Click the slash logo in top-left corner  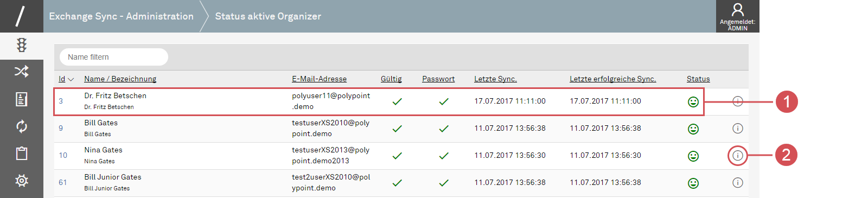tap(21, 16)
